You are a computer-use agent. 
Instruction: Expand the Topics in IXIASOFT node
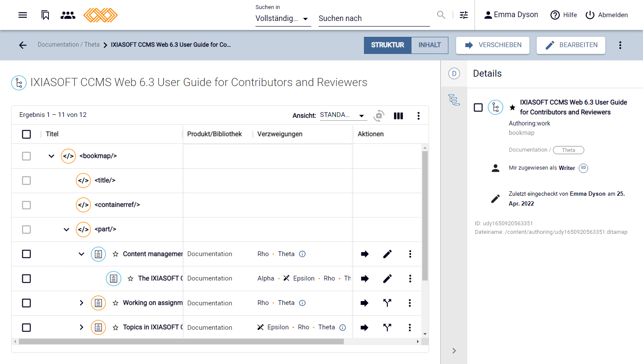(81, 327)
